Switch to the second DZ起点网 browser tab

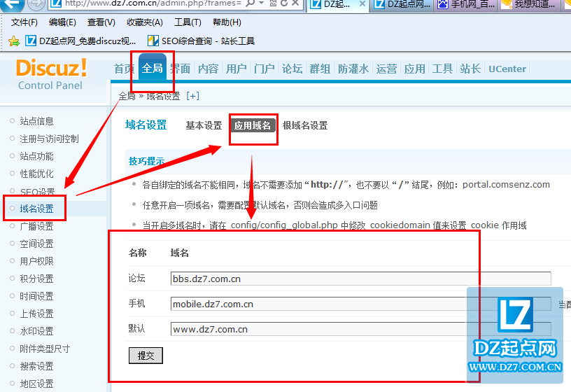click(403, 5)
